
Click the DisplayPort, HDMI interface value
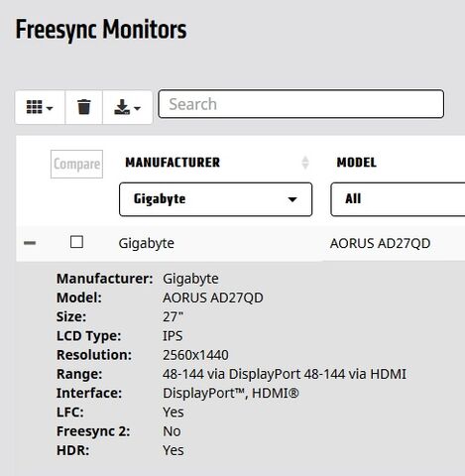coord(231,394)
